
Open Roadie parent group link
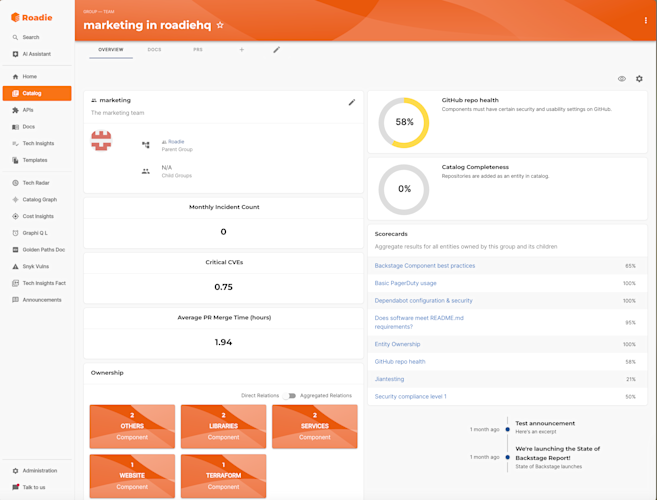[x=176, y=142]
